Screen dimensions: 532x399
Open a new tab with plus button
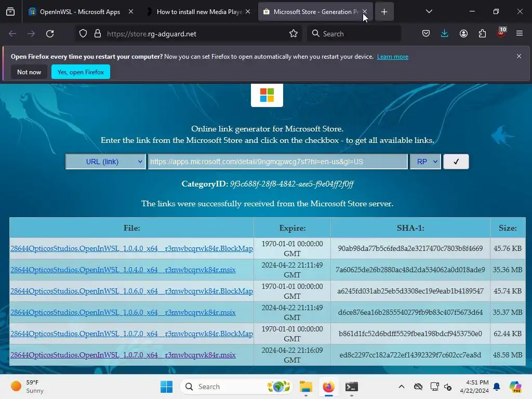point(384,12)
